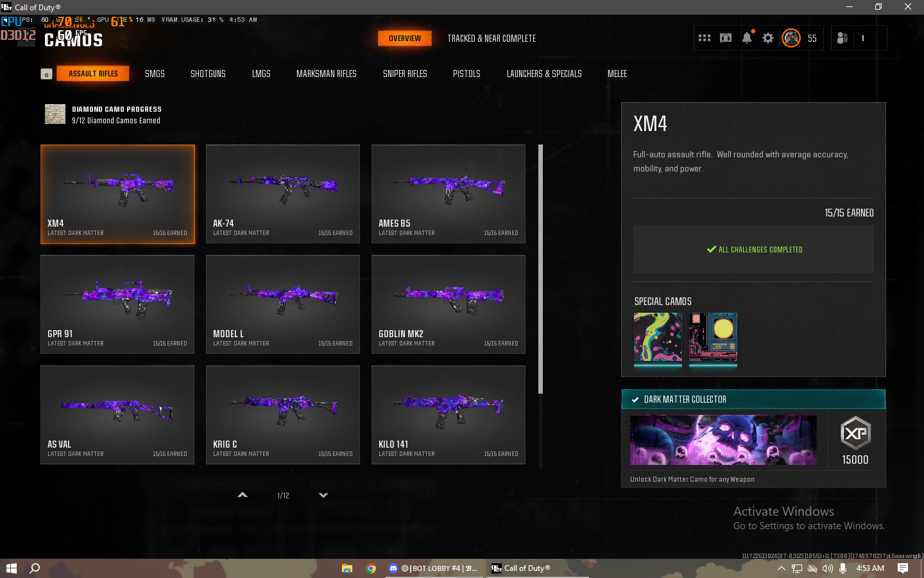The height and width of the screenshot is (578, 924).
Task: Open the grid menu icon in header
Action: pos(705,38)
